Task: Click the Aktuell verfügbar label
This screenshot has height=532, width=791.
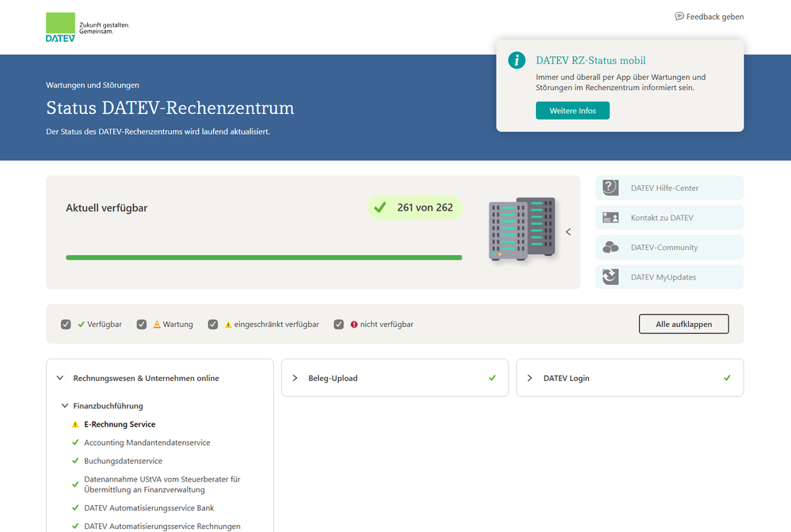Action: 106,207
